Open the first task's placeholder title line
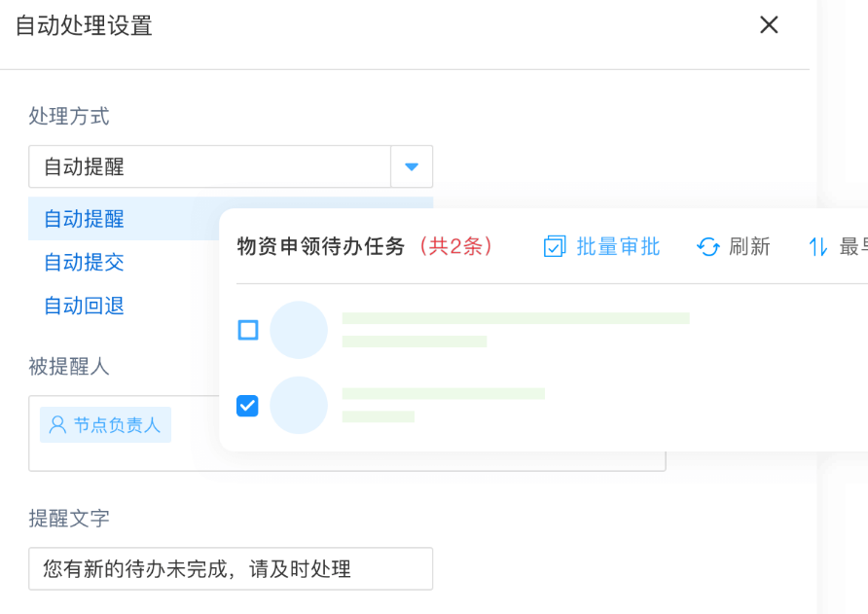Screen dimensions: 868x614 pos(516,318)
